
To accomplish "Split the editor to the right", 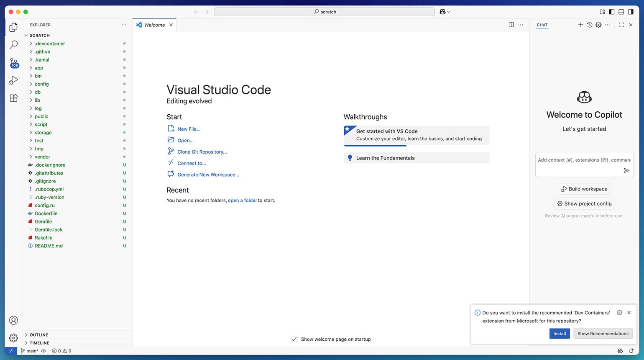I will [511, 25].
